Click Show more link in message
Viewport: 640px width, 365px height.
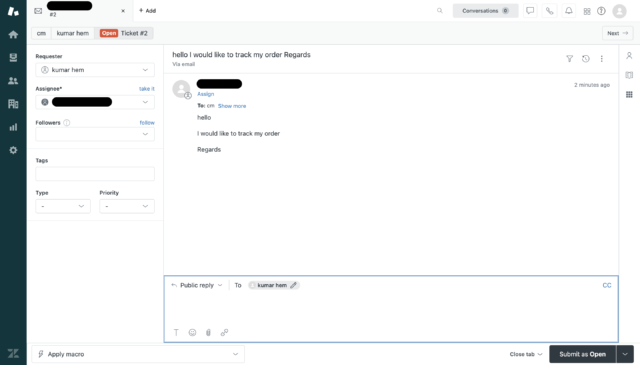232,106
